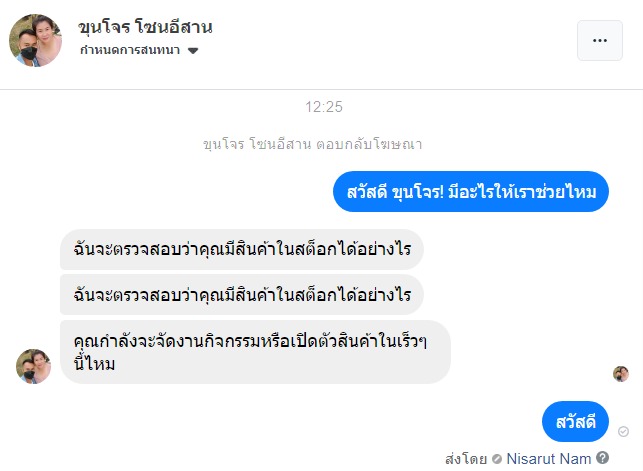This screenshot has height=471, width=643.
Task: Click the ตอบกลับโฆษณา ad reply notice
Action: (312, 144)
